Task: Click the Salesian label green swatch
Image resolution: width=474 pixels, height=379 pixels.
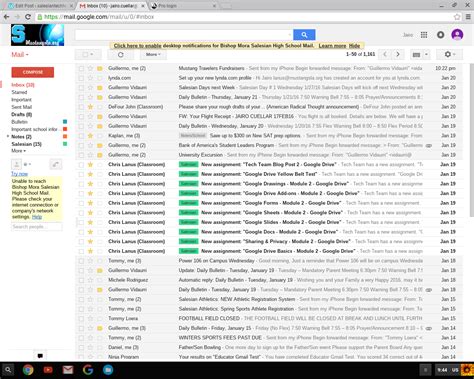Action: [65, 144]
